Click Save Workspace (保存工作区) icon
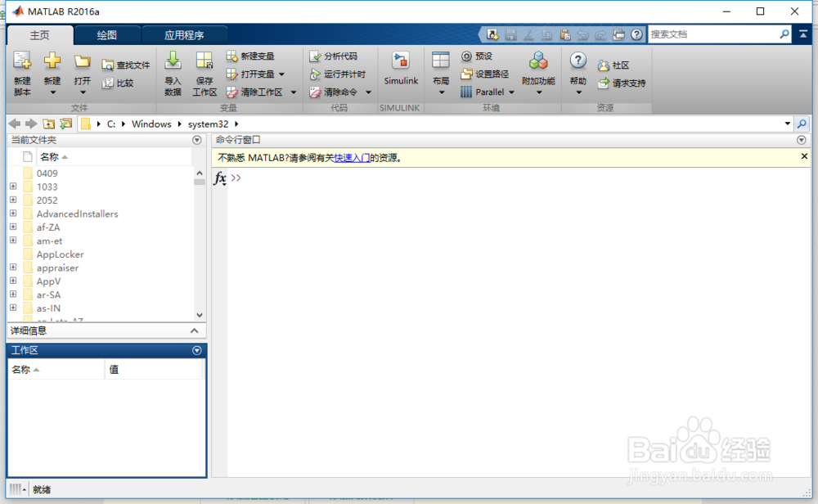 click(204, 61)
